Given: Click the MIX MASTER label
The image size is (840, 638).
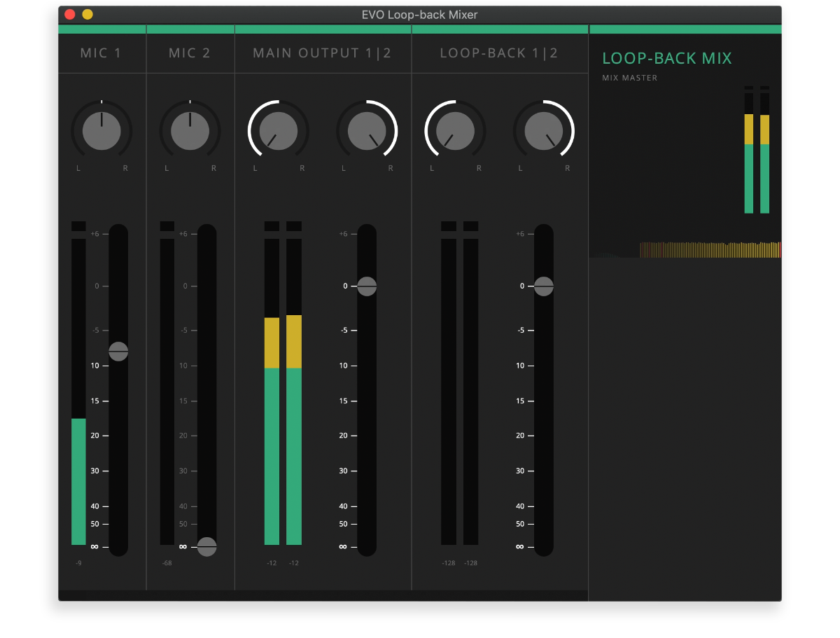Looking at the screenshot, I should click(x=630, y=78).
